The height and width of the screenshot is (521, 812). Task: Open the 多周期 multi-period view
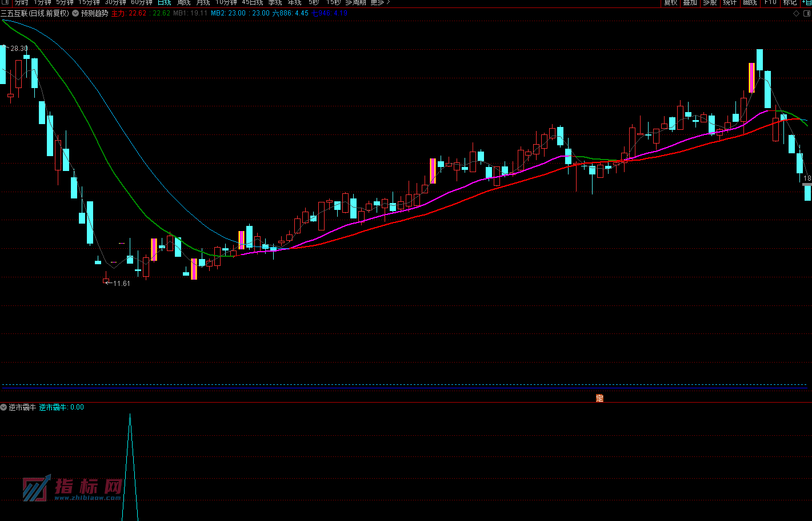tap(355, 3)
